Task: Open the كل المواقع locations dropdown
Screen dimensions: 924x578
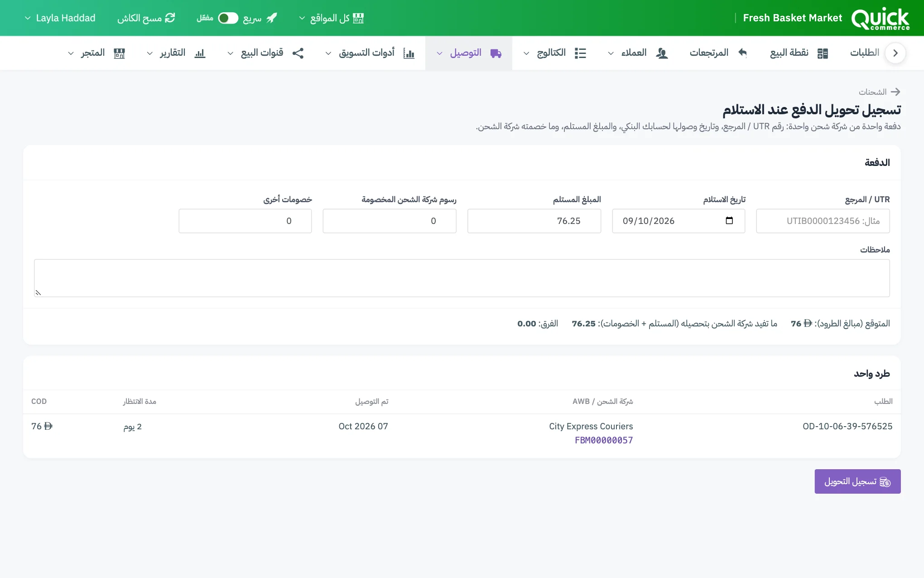Action: coord(331,18)
